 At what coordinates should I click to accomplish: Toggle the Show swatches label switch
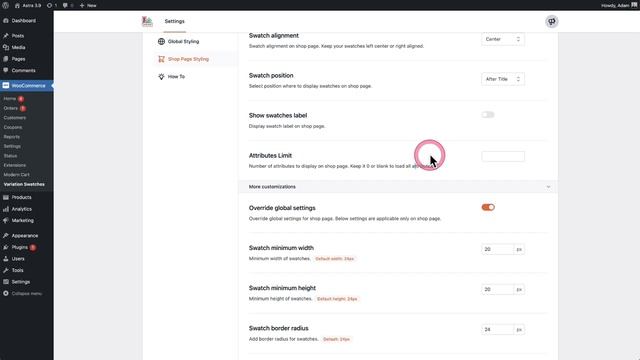488,115
